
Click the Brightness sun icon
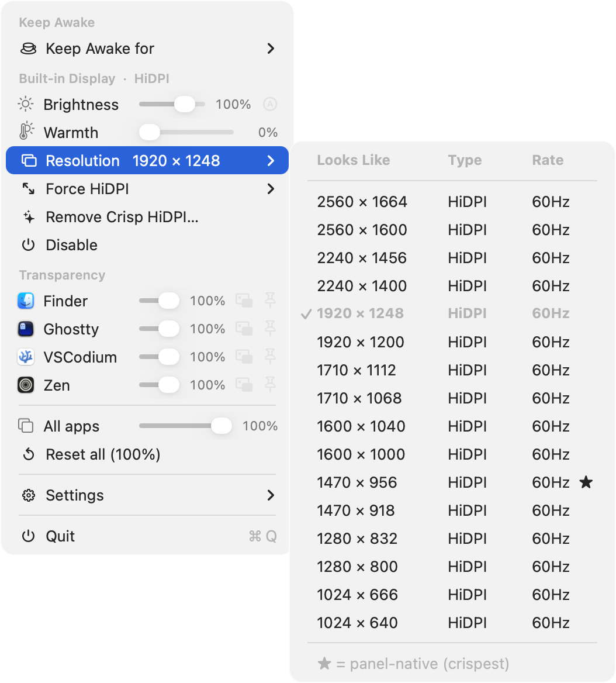(26, 104)
